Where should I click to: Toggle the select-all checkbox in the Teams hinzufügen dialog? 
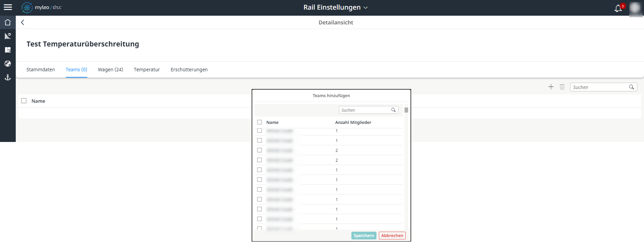coord(259,122)
